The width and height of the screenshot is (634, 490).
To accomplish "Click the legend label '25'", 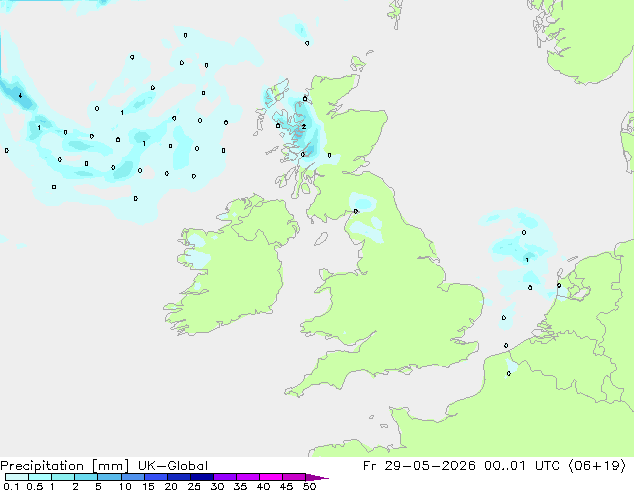I will click(194, 486).
